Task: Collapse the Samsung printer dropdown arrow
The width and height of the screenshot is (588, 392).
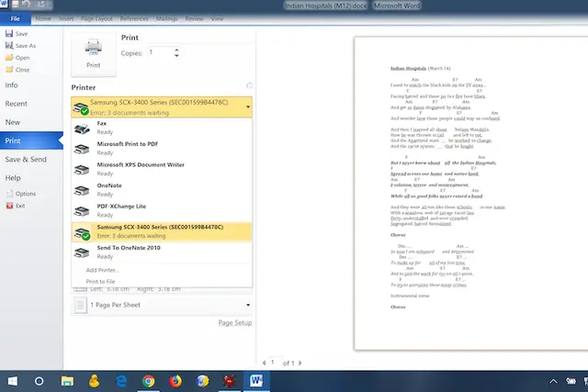Action: pyautogui.click(x=248, y=107)
